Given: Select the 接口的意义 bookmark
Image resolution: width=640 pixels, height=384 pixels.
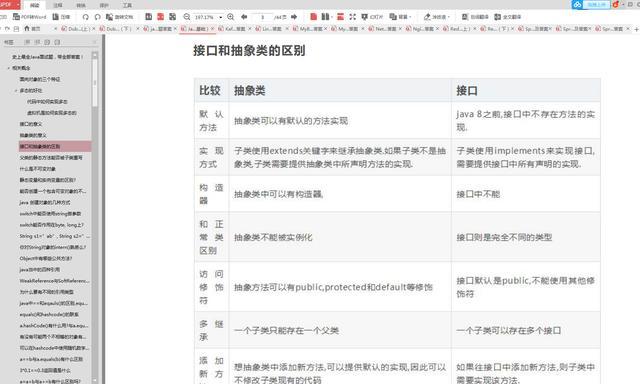Looking at the screenshot, I should [31, 124].
